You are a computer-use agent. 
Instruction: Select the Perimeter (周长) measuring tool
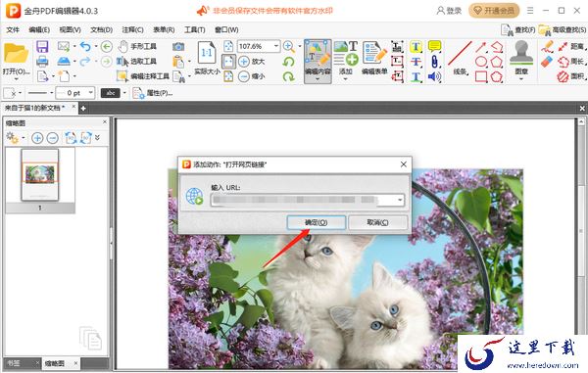point(571,62)
